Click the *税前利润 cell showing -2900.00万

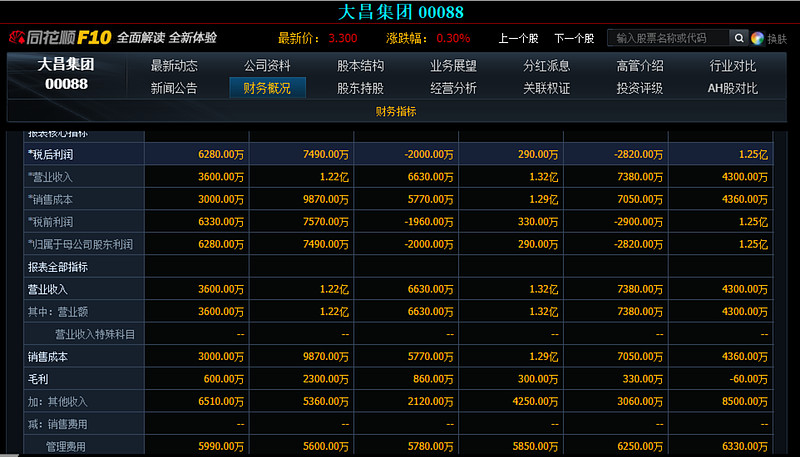coord(616,222)
